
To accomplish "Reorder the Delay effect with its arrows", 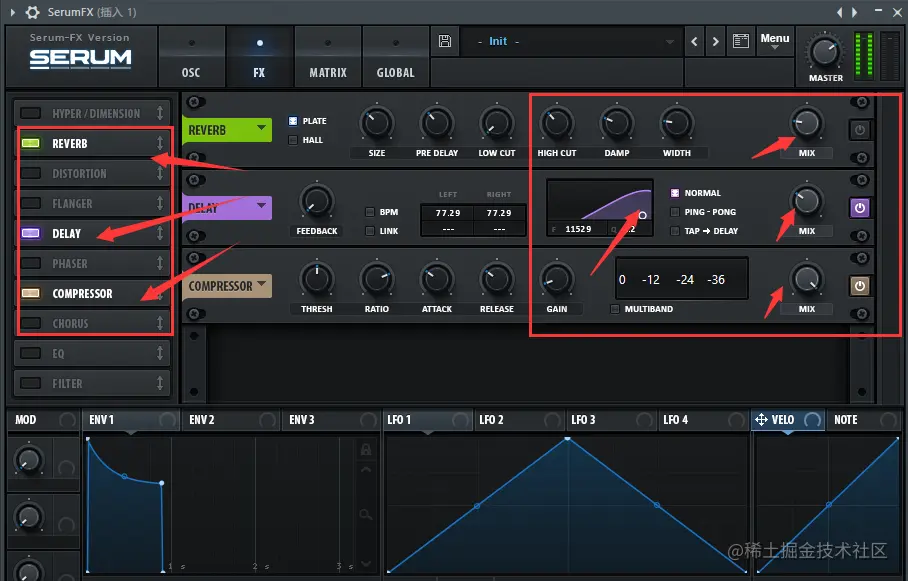I will point(160,233).
